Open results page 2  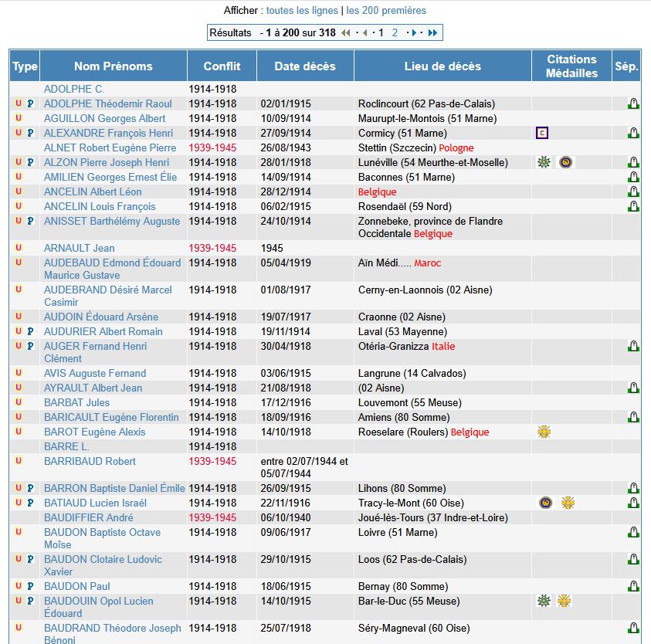click(x=395, y=32)
